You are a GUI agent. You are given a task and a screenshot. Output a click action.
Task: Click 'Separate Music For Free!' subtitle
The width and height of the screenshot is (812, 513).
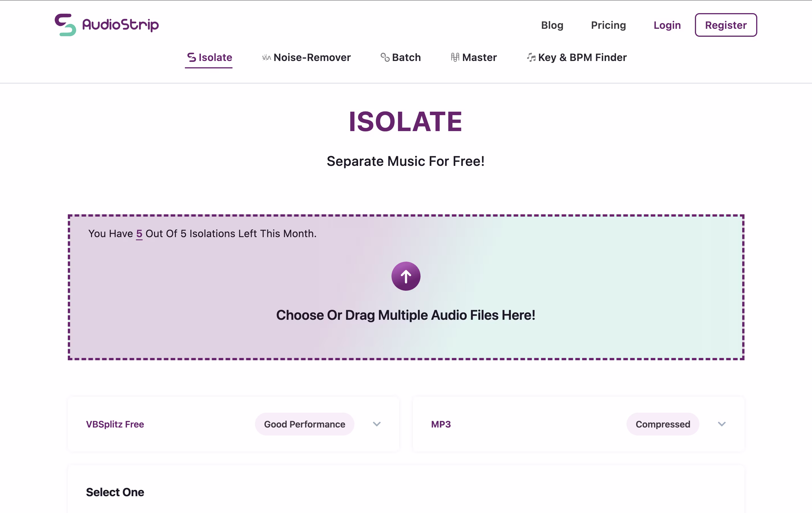[x=406, y=161]
